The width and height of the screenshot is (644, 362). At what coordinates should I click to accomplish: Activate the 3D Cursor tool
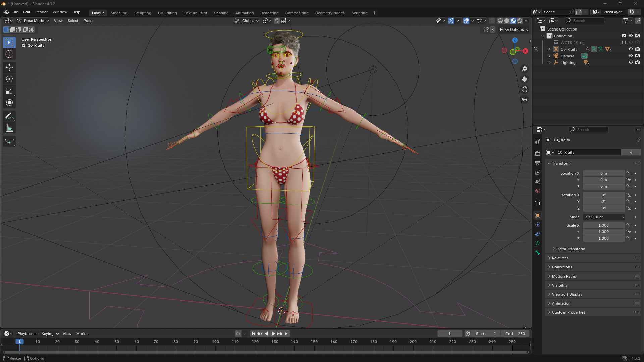click(9, 54)
